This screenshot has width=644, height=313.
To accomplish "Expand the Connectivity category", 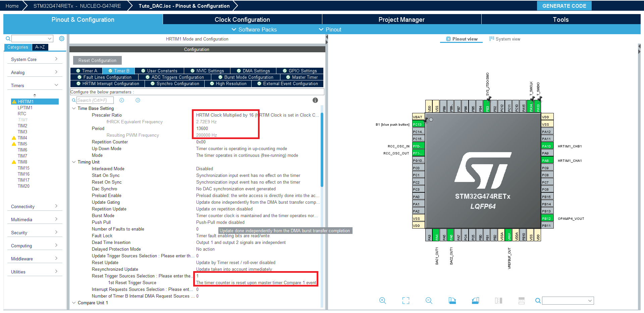I will pos(34,206).
